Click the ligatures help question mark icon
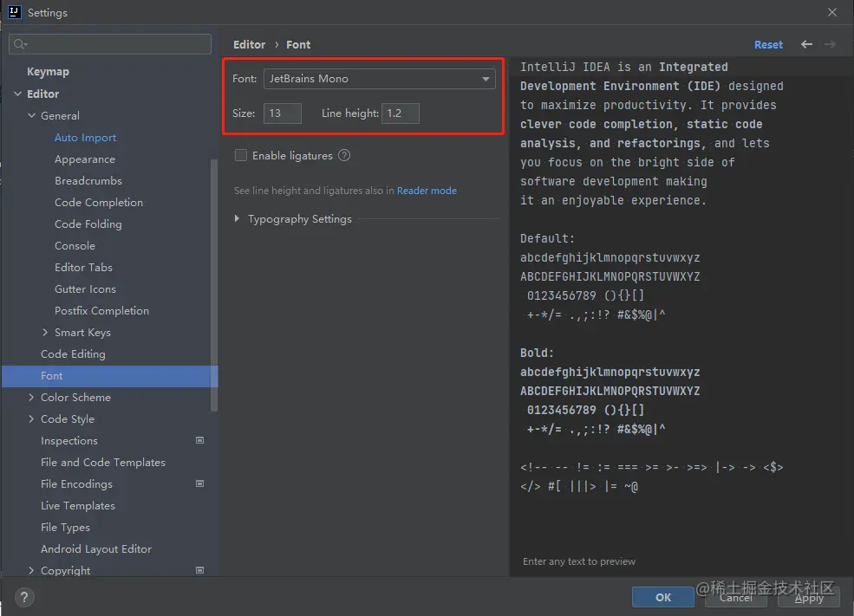 (x=344, y=156)
